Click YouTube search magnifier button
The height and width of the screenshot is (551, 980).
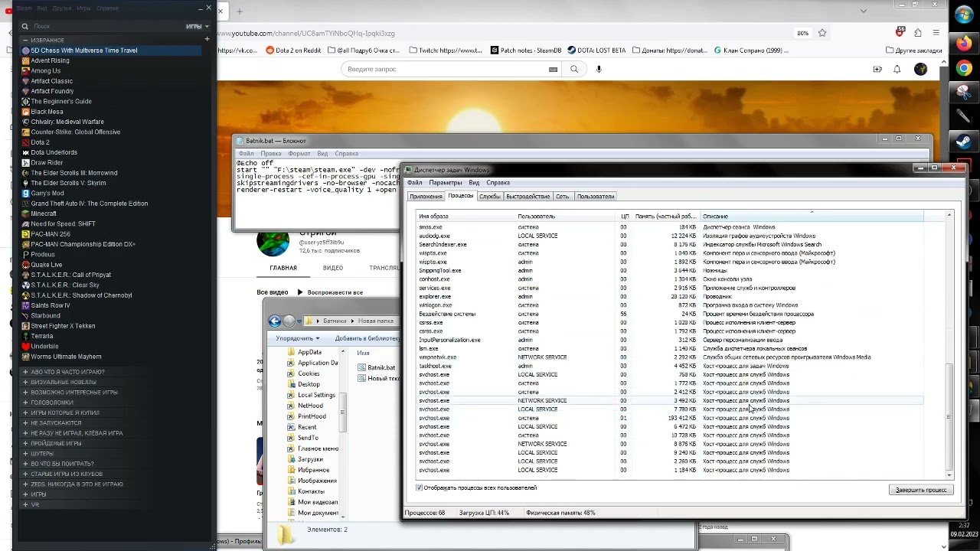574,69
